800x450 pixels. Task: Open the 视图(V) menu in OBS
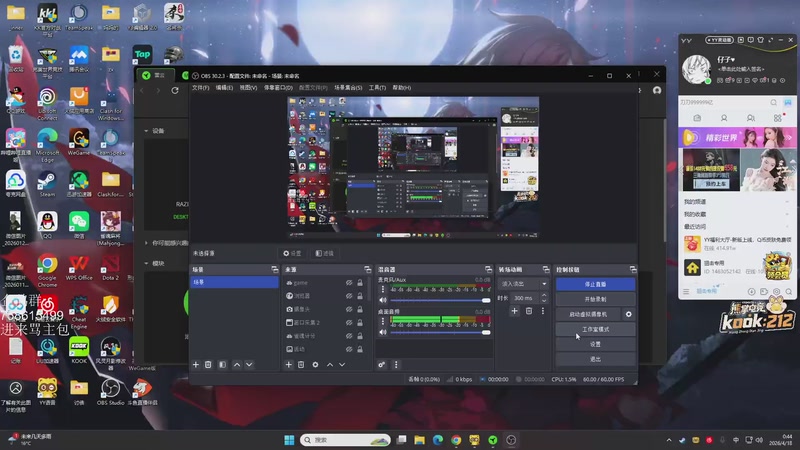(248, 88)
